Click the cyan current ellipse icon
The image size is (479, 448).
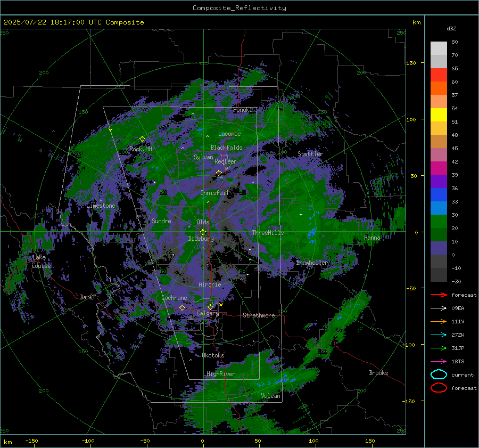pyautogui.click(x=439, y=374)
